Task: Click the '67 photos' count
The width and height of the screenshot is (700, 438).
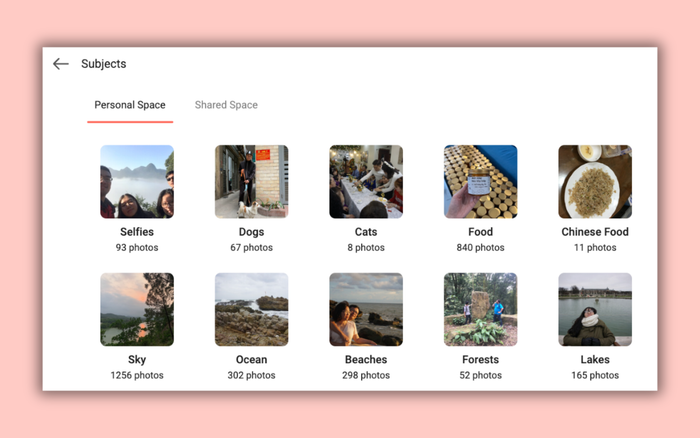Action: click(251, 247)
